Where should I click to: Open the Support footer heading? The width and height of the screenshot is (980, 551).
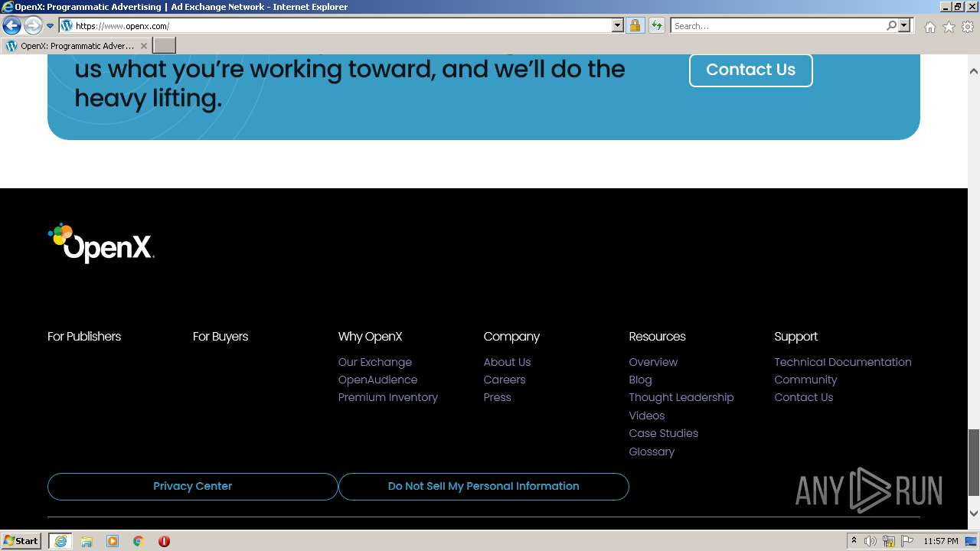pyautogui.click(x=796, y=337)
